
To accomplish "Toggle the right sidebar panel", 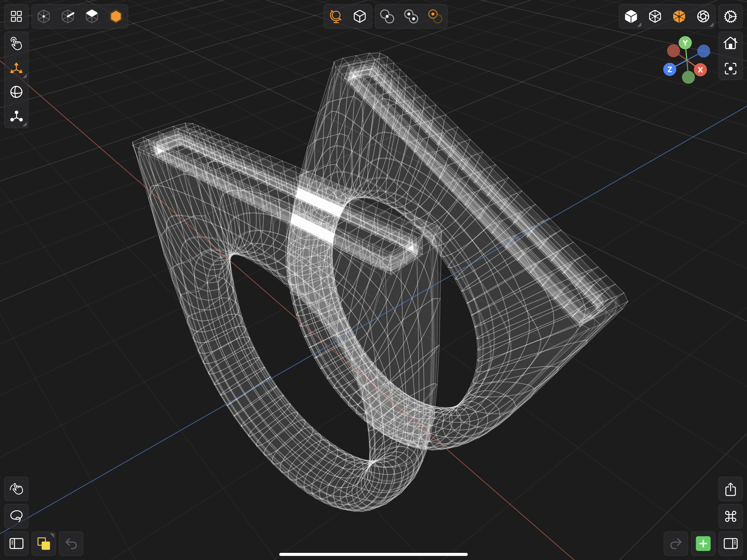I will click(x=730, y=543).
